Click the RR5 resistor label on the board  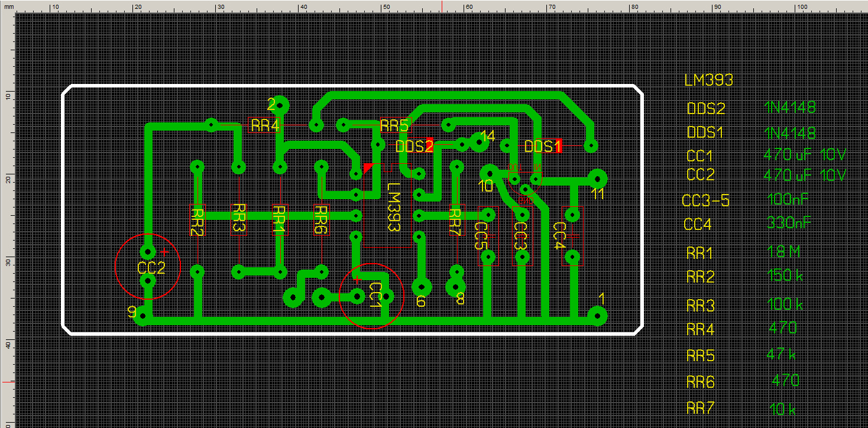click(x=394, y=125)
